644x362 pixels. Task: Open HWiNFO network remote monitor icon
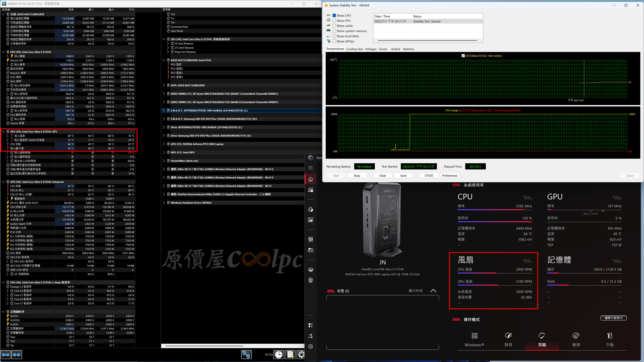tap(246, 354)
